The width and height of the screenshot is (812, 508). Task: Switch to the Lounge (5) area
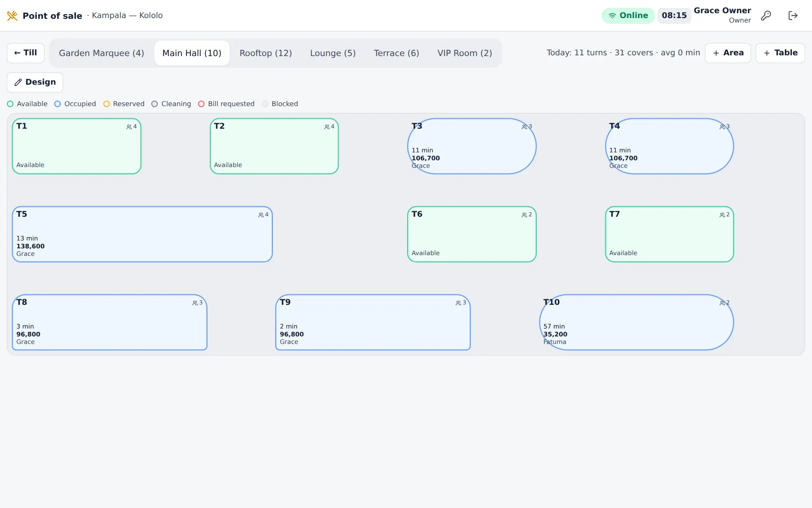point(333,53)
